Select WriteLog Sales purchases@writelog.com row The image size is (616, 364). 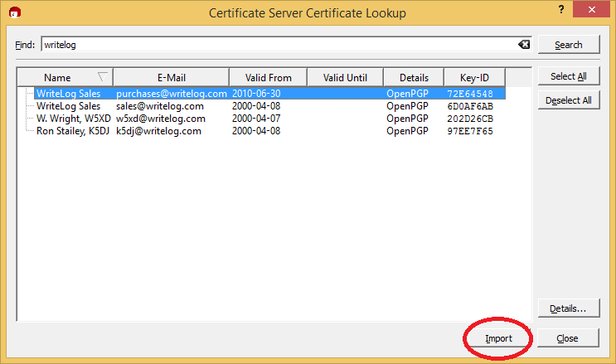click(x=269, y=94)
